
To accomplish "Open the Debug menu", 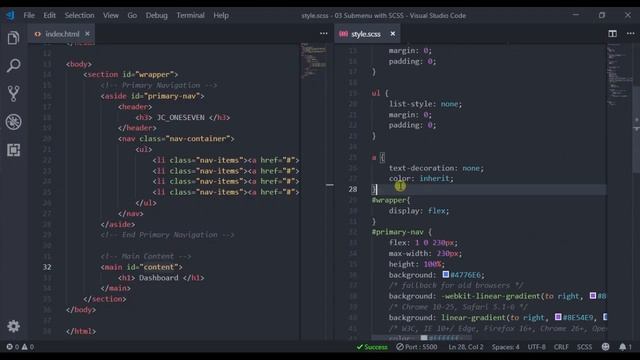I will coord(157,16).
